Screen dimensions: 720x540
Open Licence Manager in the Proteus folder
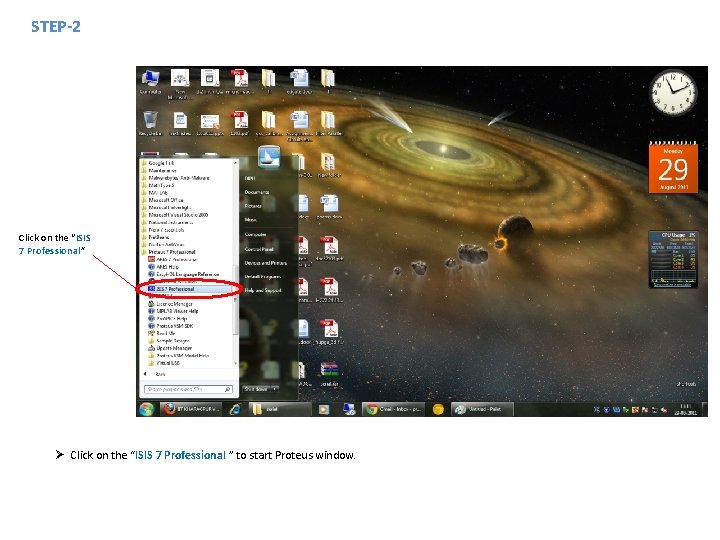[170, 304]
